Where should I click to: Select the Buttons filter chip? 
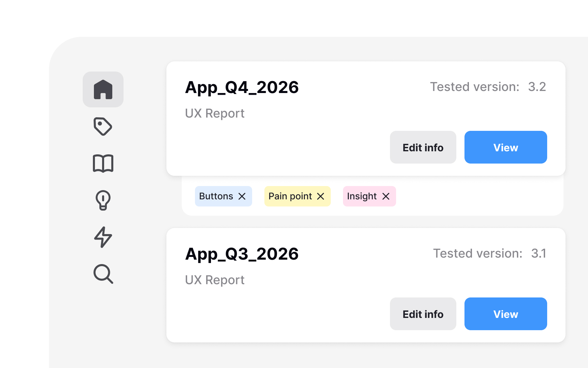click(x=216, y=196)
